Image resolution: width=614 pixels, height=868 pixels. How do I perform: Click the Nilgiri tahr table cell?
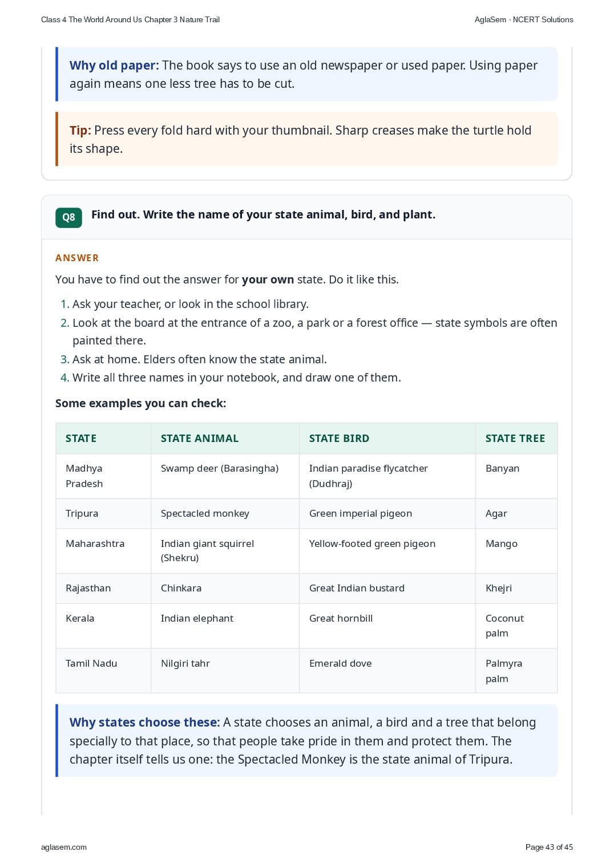tap(225, 671)
